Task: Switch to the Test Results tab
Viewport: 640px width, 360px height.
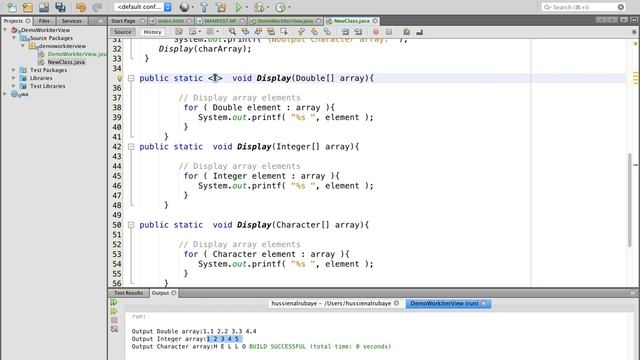Action: click(x=128, y=293)
